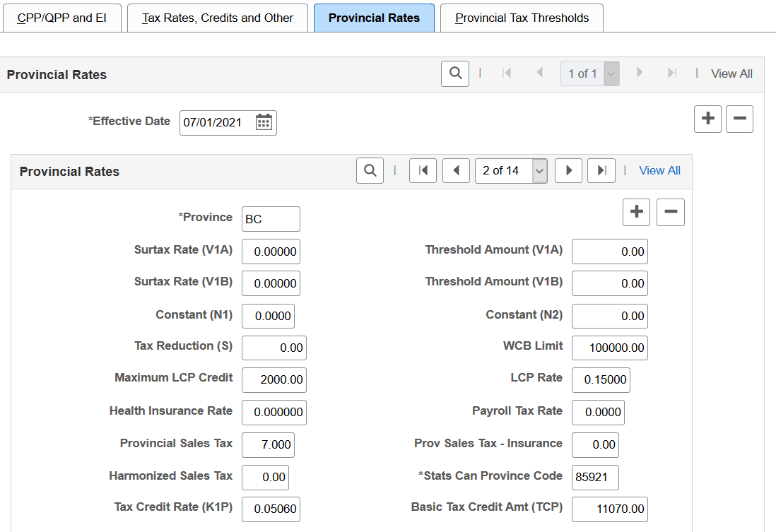Navigate to the previous province record

point(455,170)
